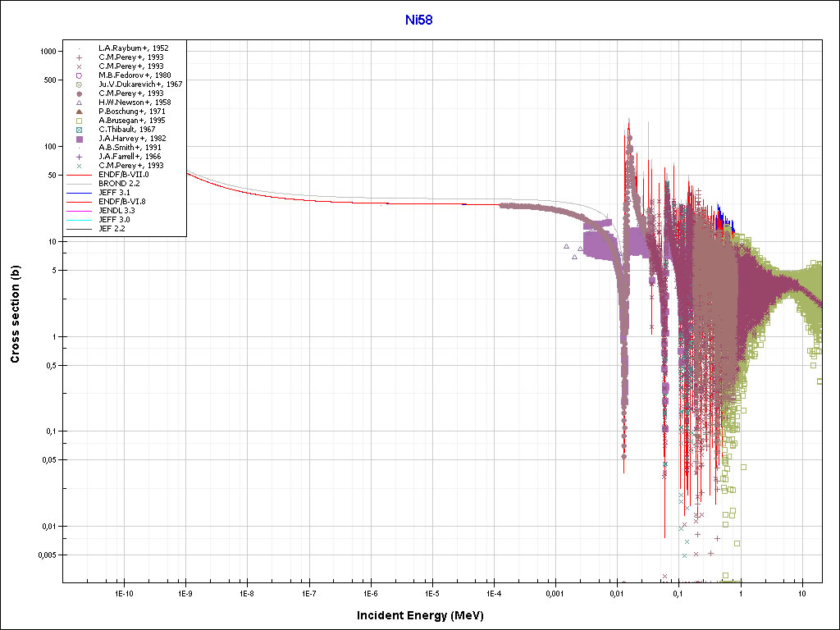Click the Ju.V.Dukarevich+, 1967 legend marker
The width and height of the screenshot is (840, 630).
(x=79, y=84)
